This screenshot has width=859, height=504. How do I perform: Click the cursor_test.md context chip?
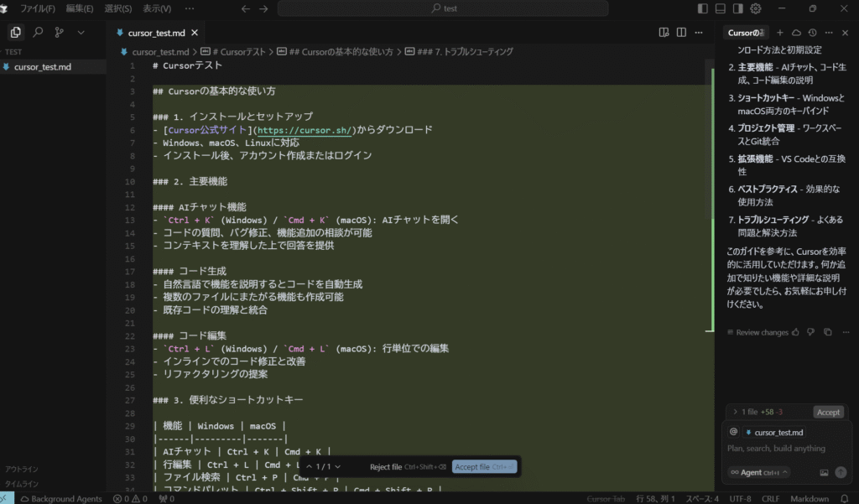pos(773,432)
